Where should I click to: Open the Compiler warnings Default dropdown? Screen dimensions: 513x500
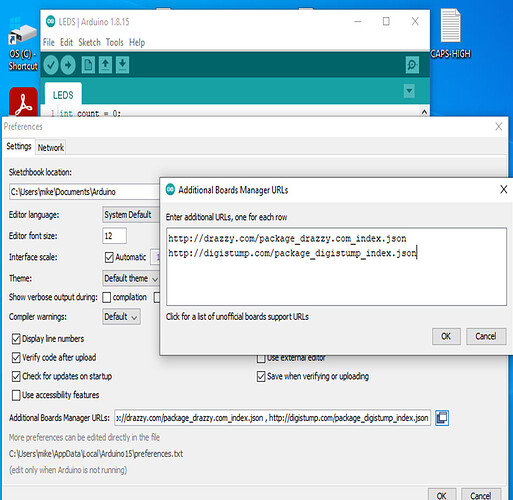tap(121, 317)
